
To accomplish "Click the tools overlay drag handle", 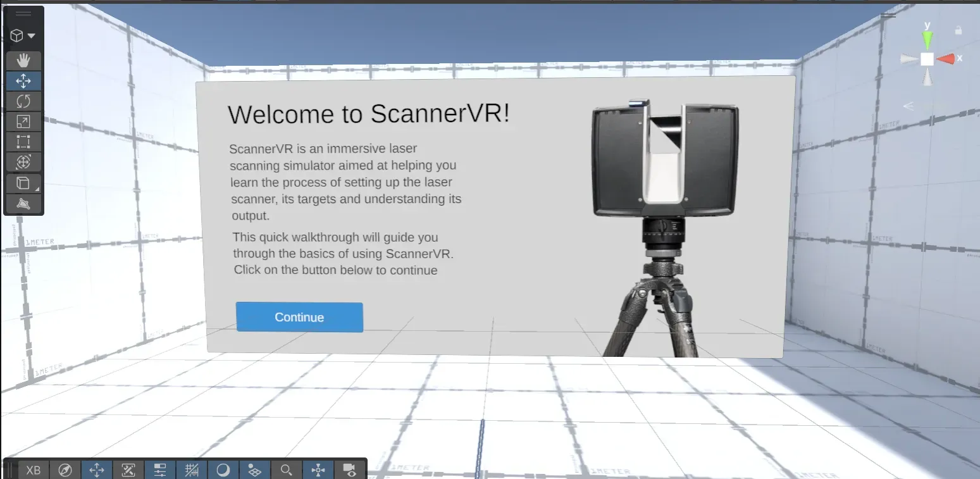I will click(x=23, y=13).
